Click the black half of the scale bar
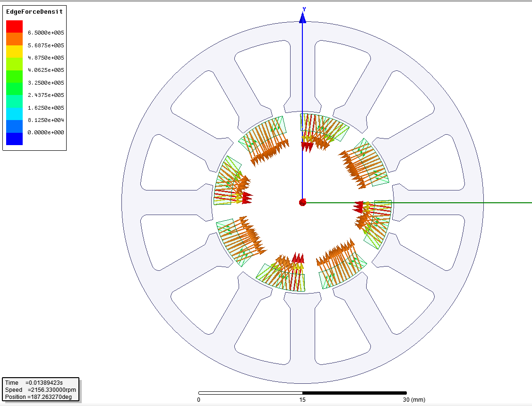 coord(354,393)
